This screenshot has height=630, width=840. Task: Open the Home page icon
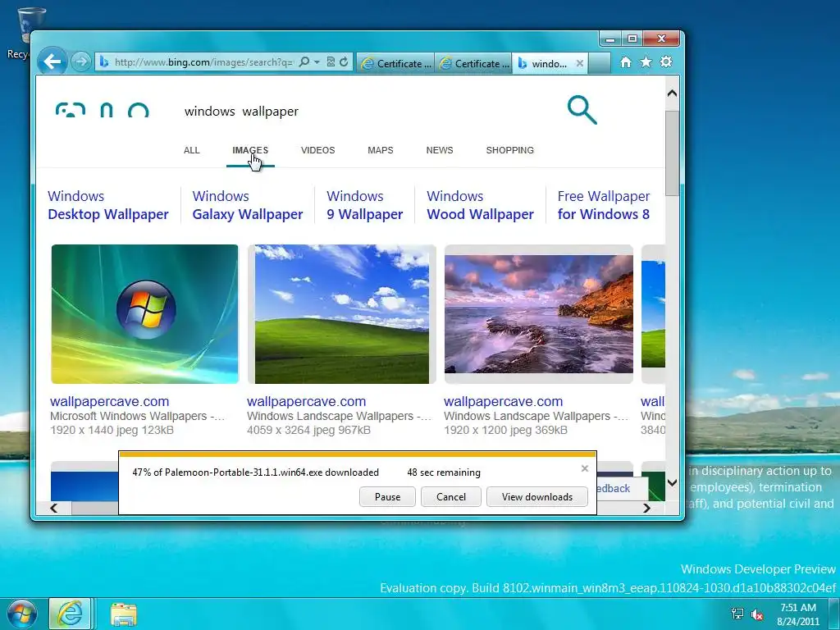coord(626,62)
